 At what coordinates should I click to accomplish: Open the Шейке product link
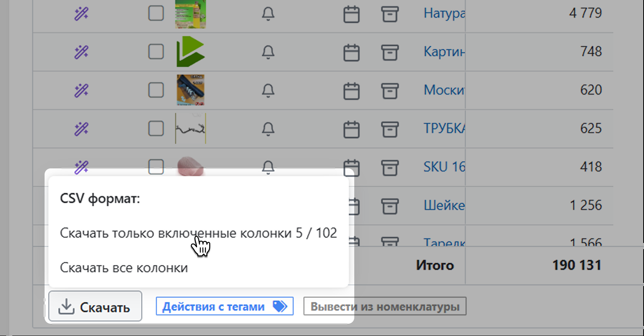tap(444, 205)
